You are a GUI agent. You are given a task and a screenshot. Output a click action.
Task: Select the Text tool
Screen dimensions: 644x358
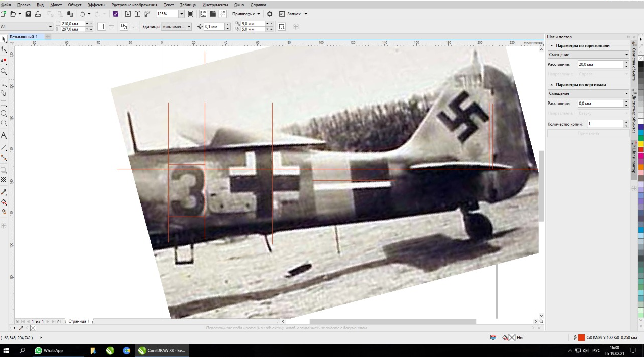(4, 136)
